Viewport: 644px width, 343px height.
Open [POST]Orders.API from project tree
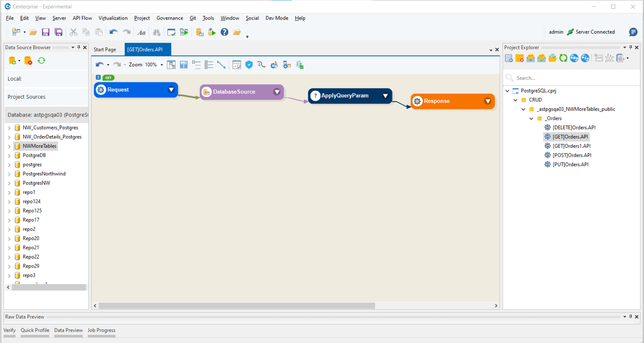572,155
